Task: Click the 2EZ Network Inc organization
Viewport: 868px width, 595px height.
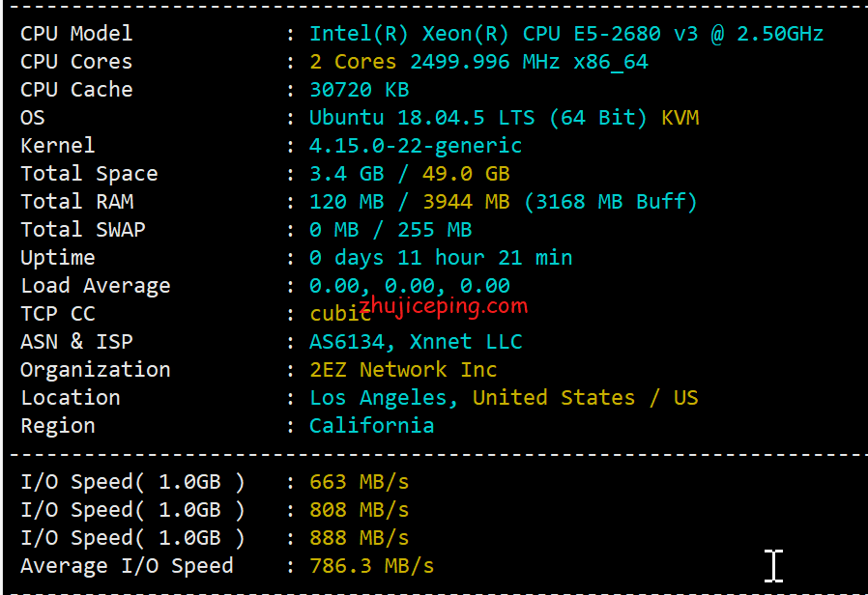Action: click(403, 369)
